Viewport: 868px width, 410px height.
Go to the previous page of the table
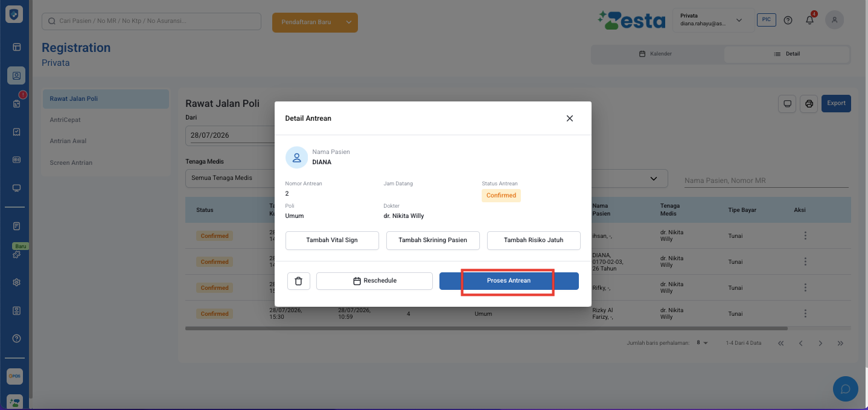tap(801, 343)
